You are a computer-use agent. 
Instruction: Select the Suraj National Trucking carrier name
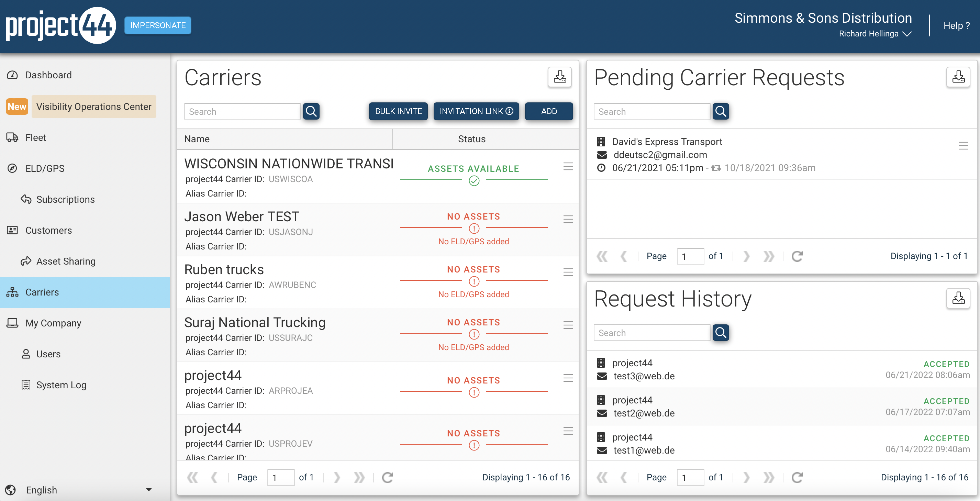pyautogui.click(x=255, y=323)
